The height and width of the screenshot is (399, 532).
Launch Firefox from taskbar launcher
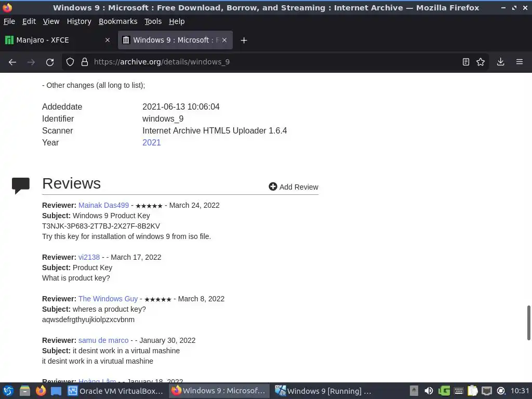[x=41, y=391]
